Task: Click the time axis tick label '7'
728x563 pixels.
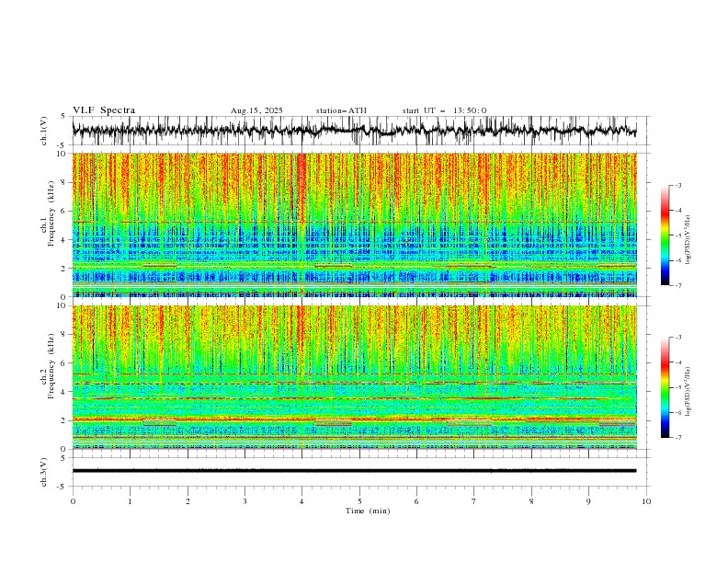Action: coord(474,501)
